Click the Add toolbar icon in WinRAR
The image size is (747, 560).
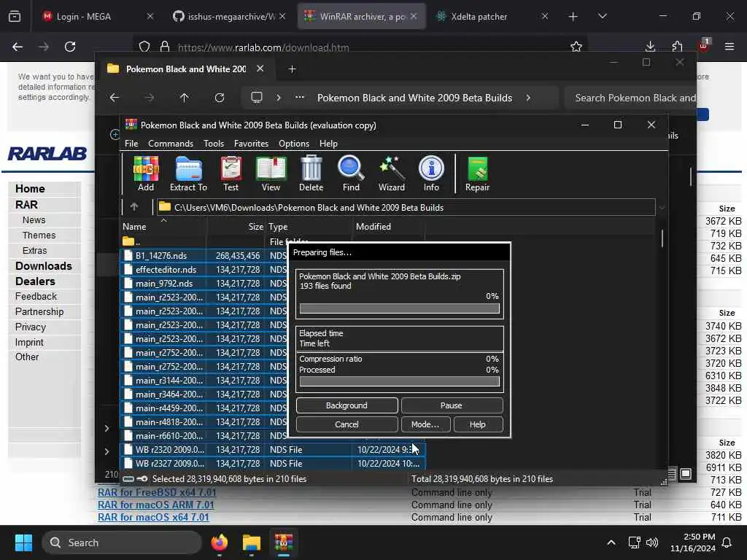[x=146, y=174]
